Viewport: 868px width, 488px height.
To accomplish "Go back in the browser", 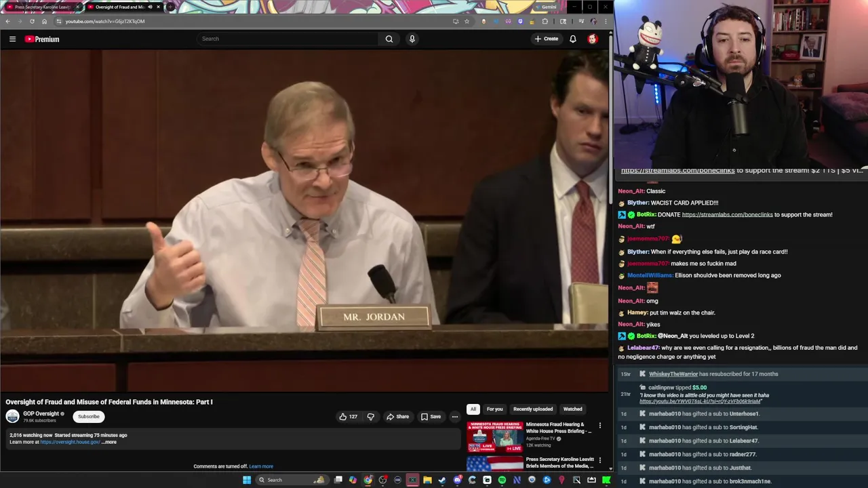I will pyautogui.click(x=7, y=21).
